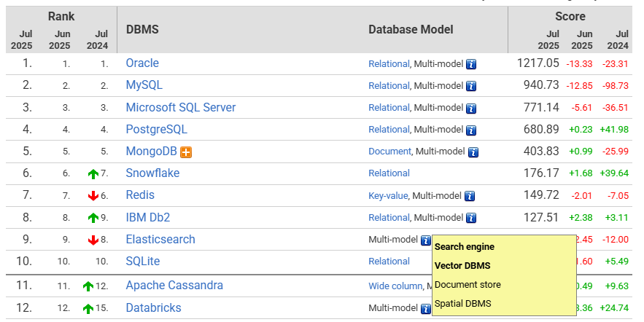The image size is (644, 322).
Task: Click the info icon in Microsoft SQL Server row
Action: point(471,109)
